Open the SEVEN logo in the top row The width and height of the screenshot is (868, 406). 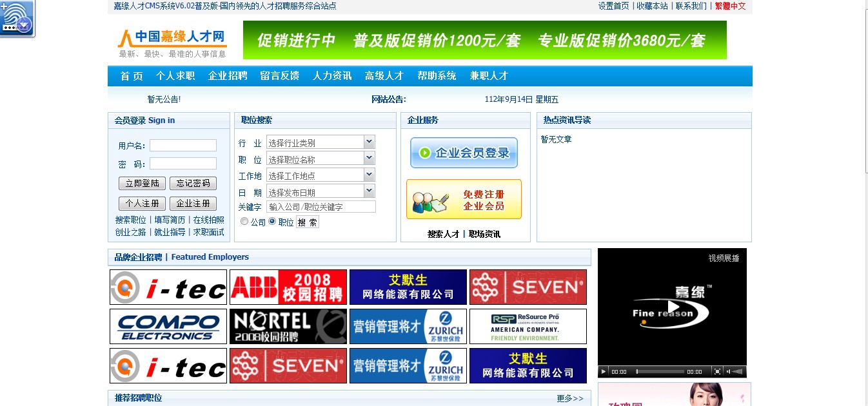pos(528,287)
